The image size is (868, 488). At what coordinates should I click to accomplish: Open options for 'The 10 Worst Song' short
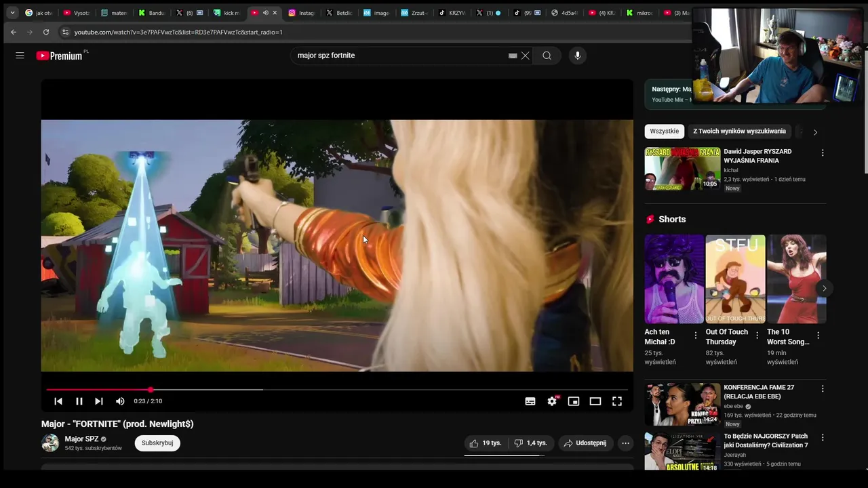(x=818, y=335)
